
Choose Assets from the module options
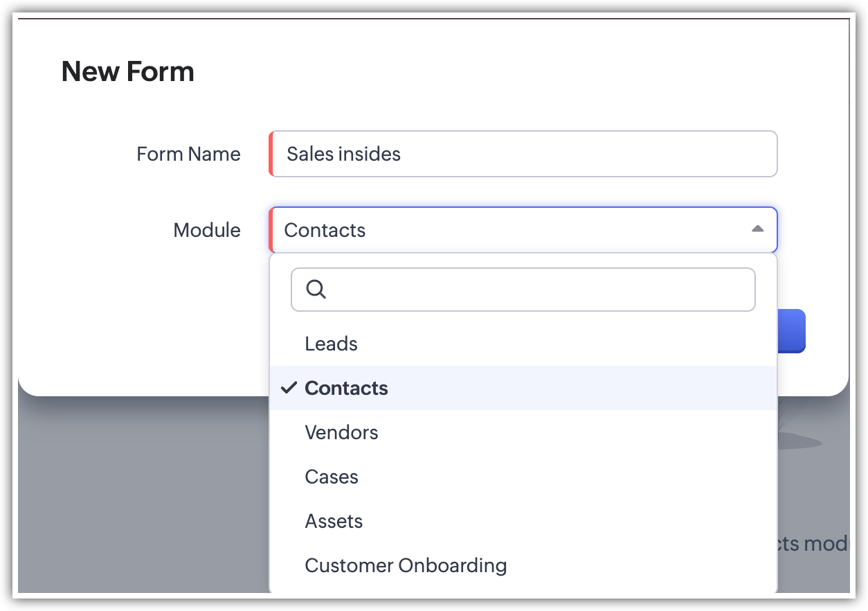(334, 521)
